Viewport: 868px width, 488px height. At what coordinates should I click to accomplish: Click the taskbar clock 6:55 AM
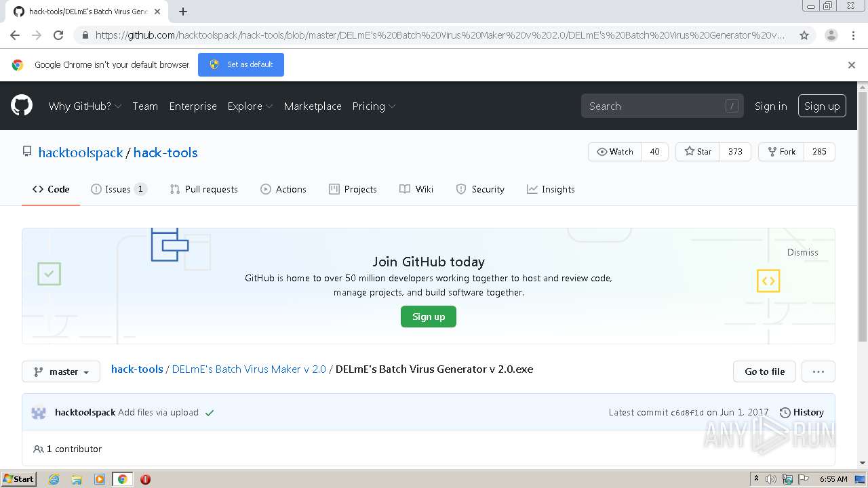833,479
